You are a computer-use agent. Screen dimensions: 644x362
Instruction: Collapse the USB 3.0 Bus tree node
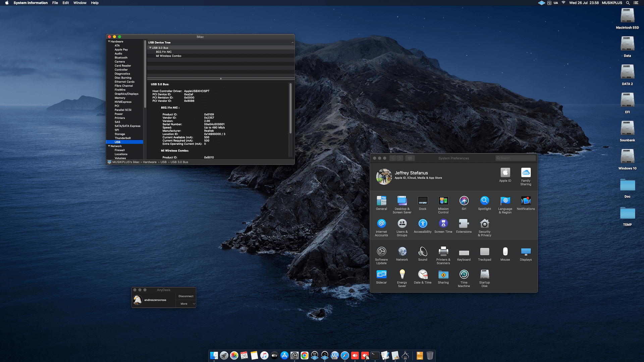[150, 48]
